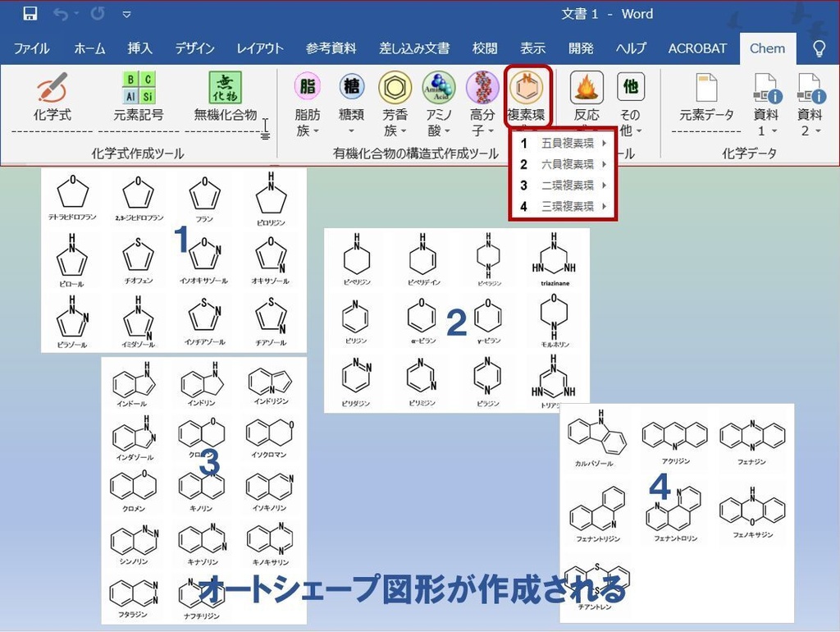Open the 資料 1 dropdown
Image resolution: width=840 pixels, height=632 pixels.
[x=766, y=104]
